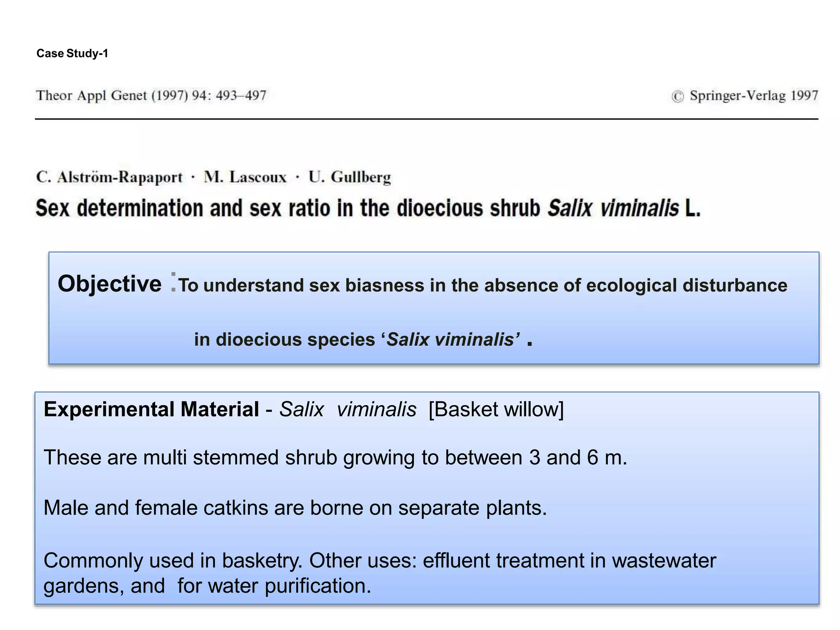
Task: Click the "Objective" label
Action: 110,284
